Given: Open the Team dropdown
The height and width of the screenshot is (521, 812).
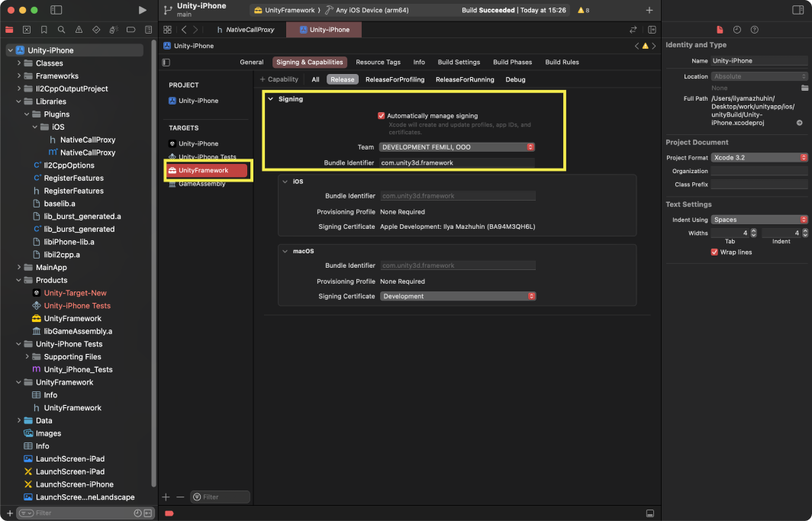Looking at the screenshot, I should point(457,146).
